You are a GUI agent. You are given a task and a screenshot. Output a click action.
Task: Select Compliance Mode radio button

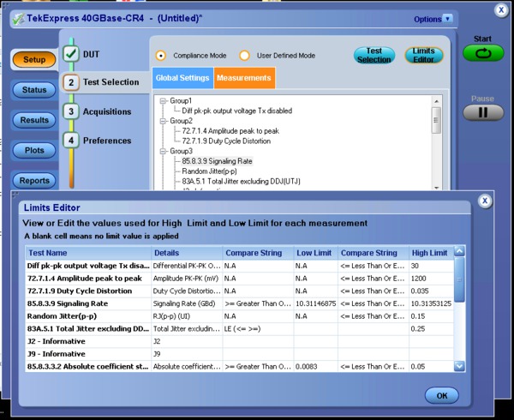161,56
